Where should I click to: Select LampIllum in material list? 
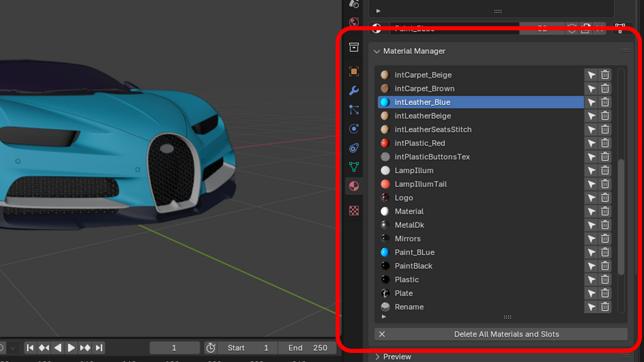click(x=481, y=170)
